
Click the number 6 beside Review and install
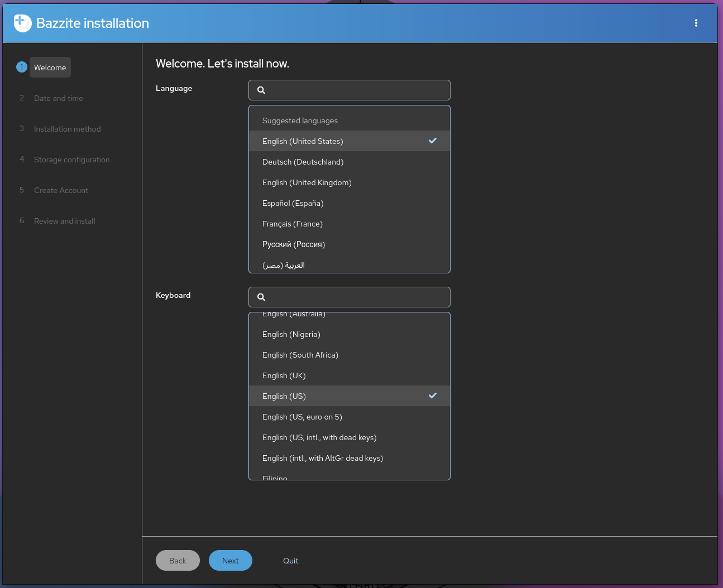coord(22,220)
